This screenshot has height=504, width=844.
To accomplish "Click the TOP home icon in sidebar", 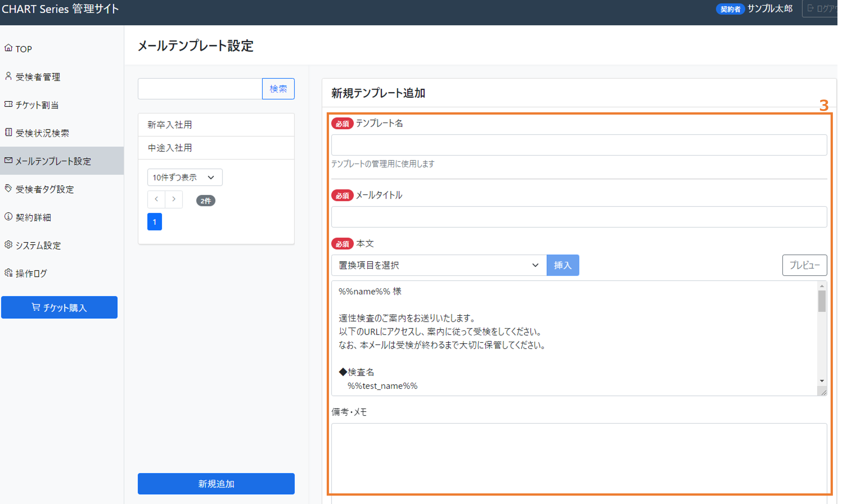I will (9, 48).
